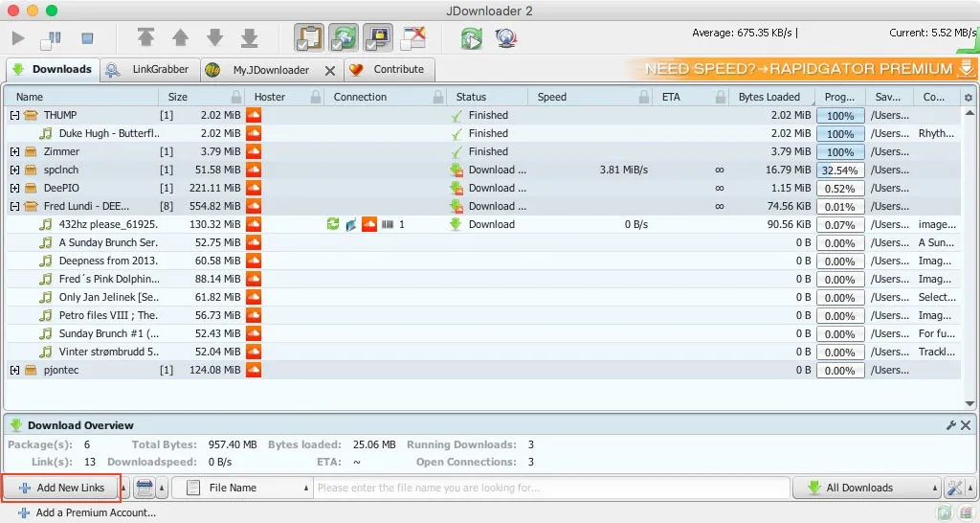Select 432hz please_61925. file row
980x523 pixels.
tap(483, 224)
